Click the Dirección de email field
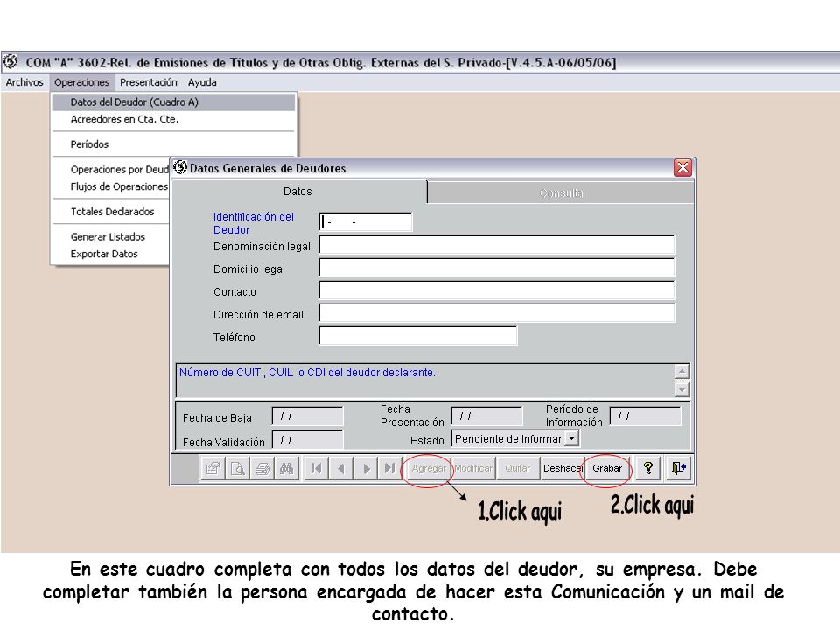The width and height of the screenshot is (840, 630). pos(497,313)
